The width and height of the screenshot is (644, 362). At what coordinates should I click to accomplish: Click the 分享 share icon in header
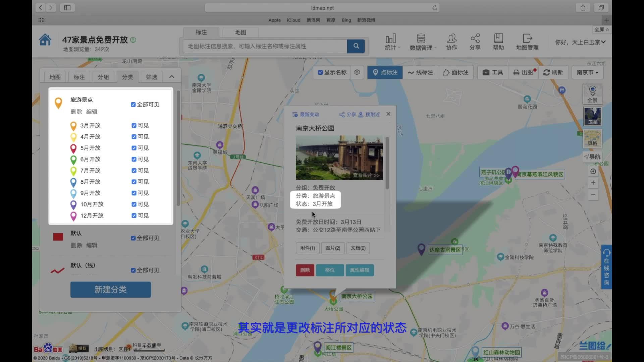pyautogui.click(x=475, y=42)
